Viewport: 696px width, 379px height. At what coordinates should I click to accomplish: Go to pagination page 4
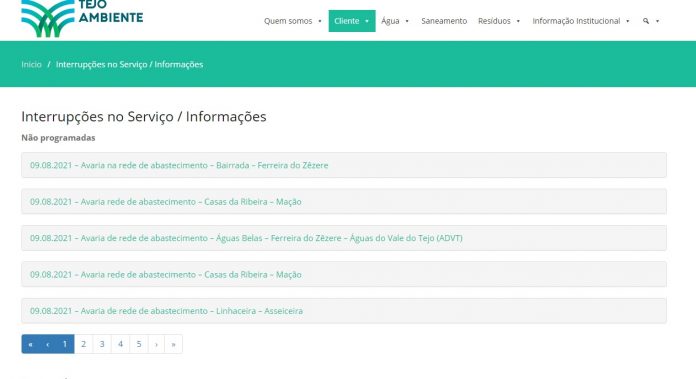(x=120, y=344)
